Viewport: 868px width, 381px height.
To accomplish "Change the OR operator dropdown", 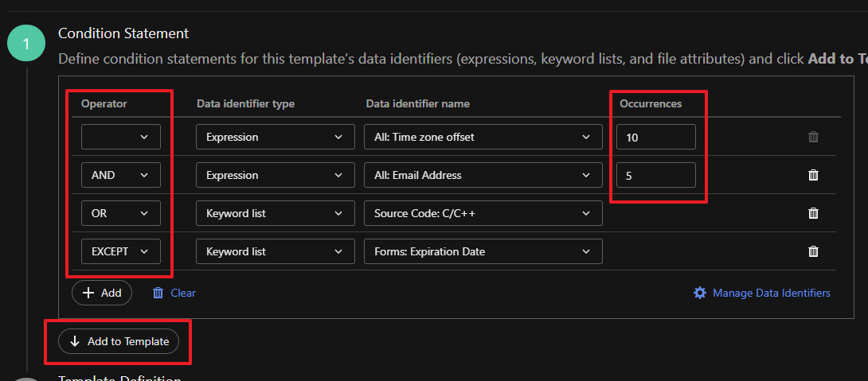I will click(x=121, y=213).
